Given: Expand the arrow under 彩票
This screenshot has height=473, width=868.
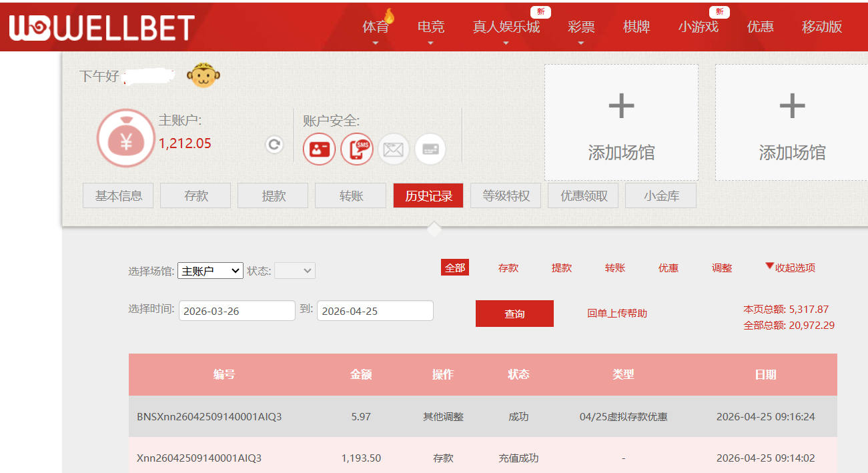Looking at the screenshot, I should 581,43.
